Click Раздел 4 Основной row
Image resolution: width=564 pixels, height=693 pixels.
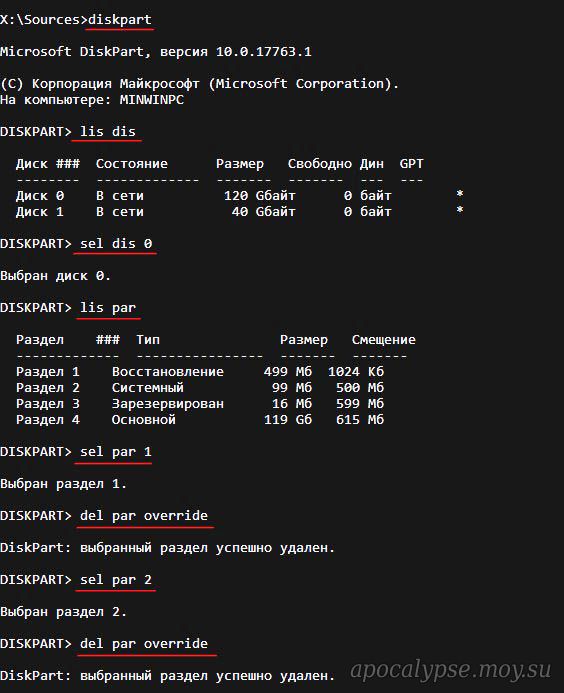point(200,419)
